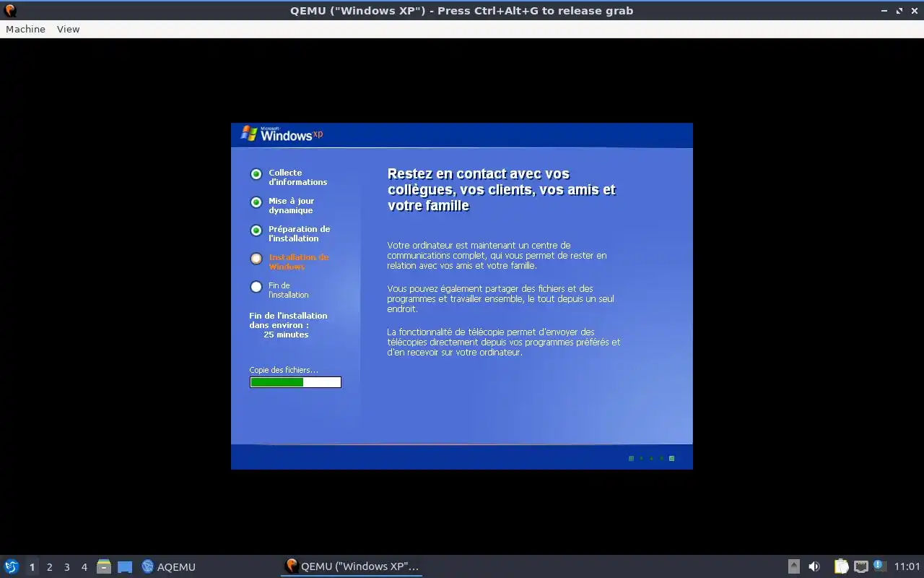Switch to workspace 2
The height and width of the screenshot is (578, 924).
click(49, 567)
